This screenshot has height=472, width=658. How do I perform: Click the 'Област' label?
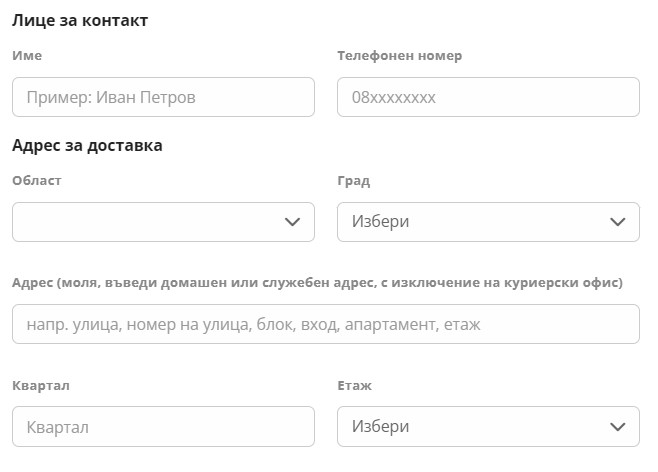point(37,181)
